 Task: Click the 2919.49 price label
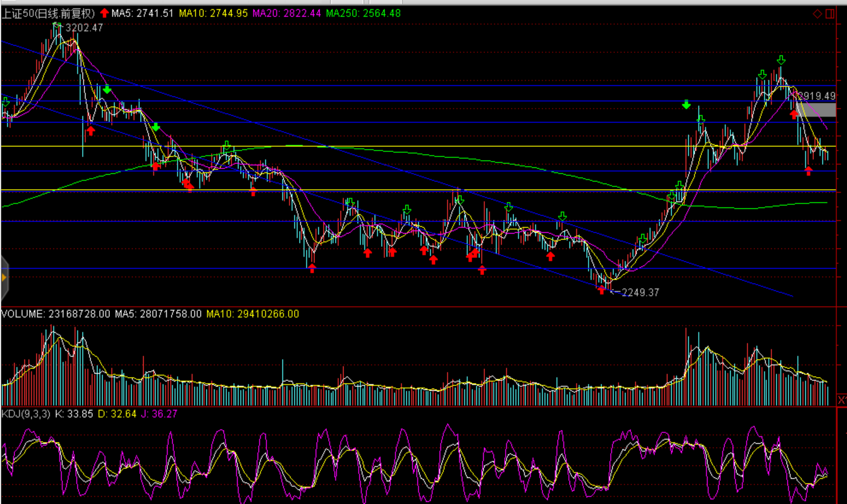817,96
